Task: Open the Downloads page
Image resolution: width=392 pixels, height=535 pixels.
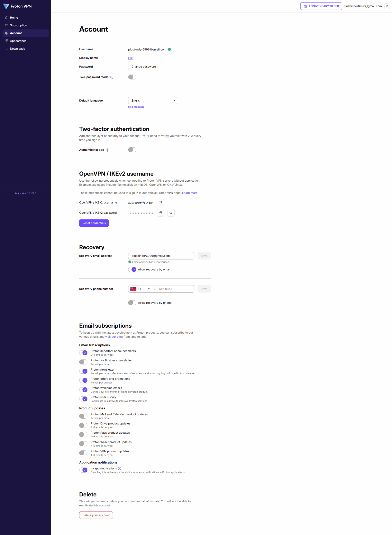Action: (x=25, y=49)
